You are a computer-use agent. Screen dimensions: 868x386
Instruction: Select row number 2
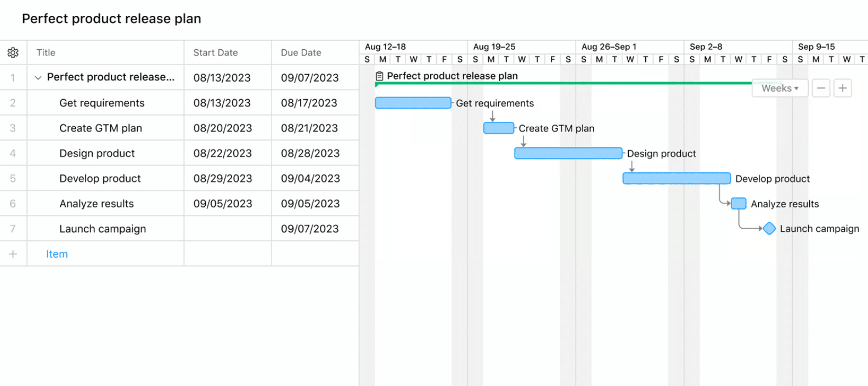pyautogui.click(x=13, y=103)
